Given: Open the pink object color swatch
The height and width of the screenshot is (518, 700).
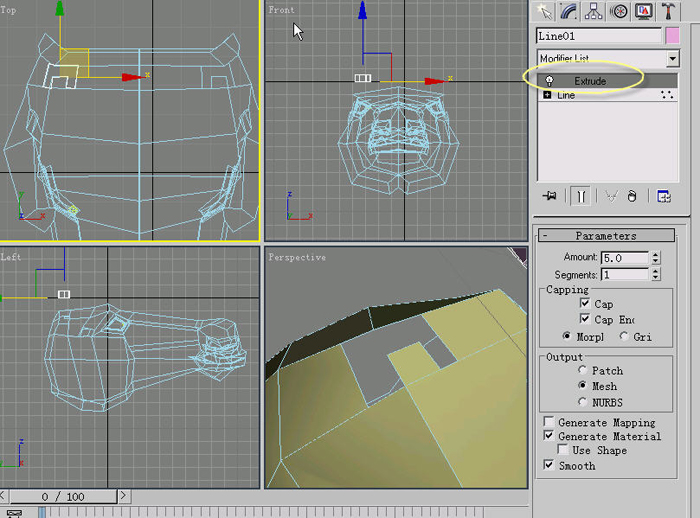Looking at the screenshot, I should (x=672, y=36).
